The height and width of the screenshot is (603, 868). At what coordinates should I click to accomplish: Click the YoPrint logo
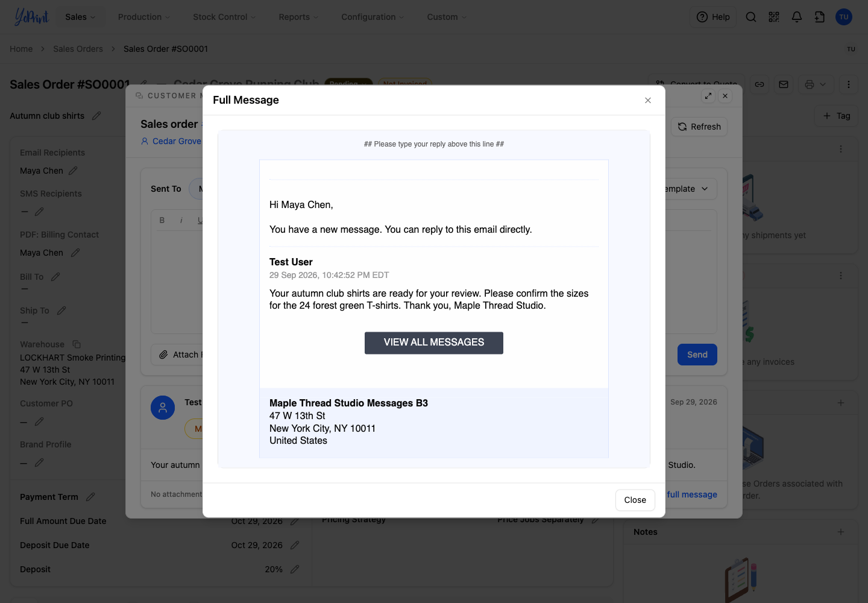[x=31, y=17]
